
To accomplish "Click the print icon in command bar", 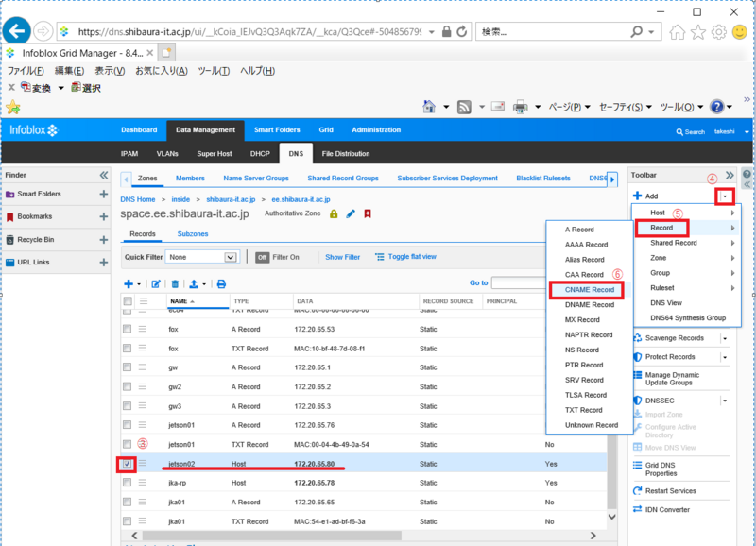I will 521,107.
